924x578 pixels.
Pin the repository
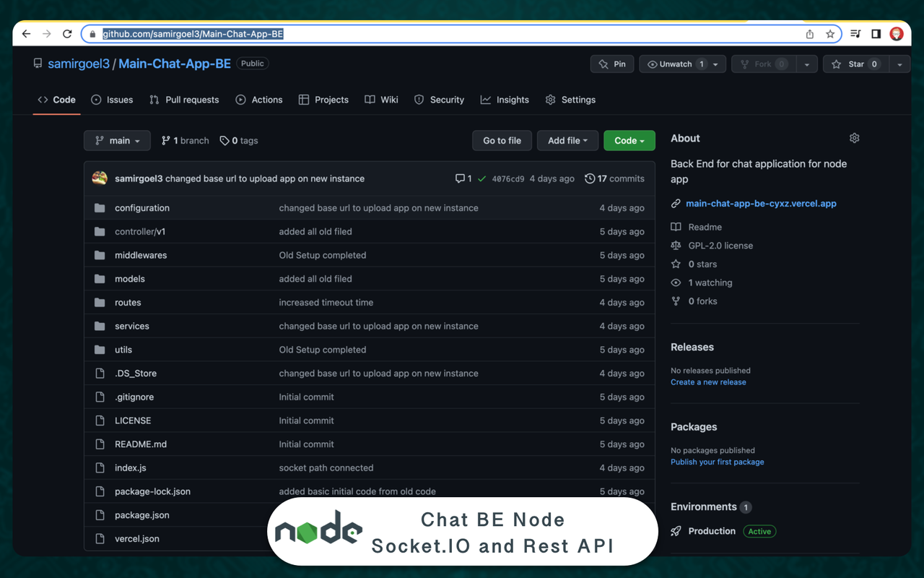pos(612,64)
